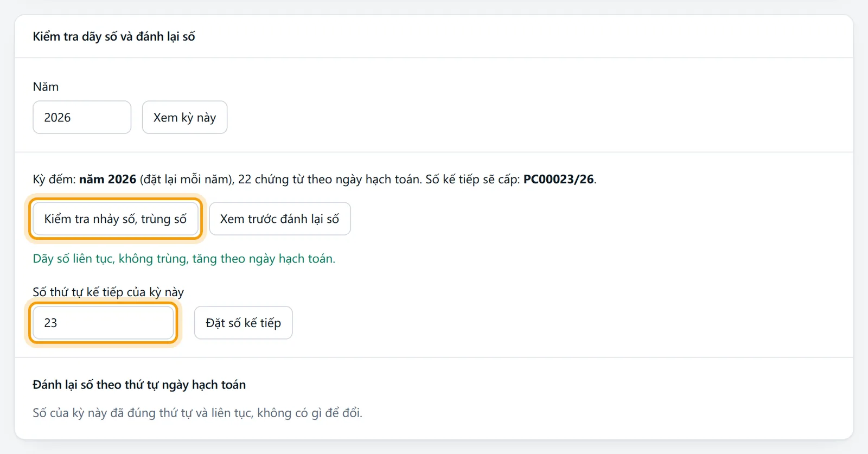Click the Năm label
Screen dimensions: 868x454
[46, 87]
